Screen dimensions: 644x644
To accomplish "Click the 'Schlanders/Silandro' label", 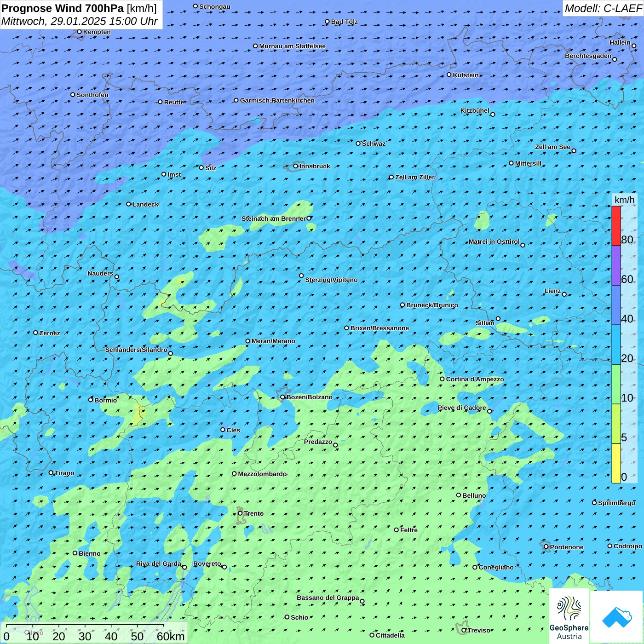I will click(136, 350).
